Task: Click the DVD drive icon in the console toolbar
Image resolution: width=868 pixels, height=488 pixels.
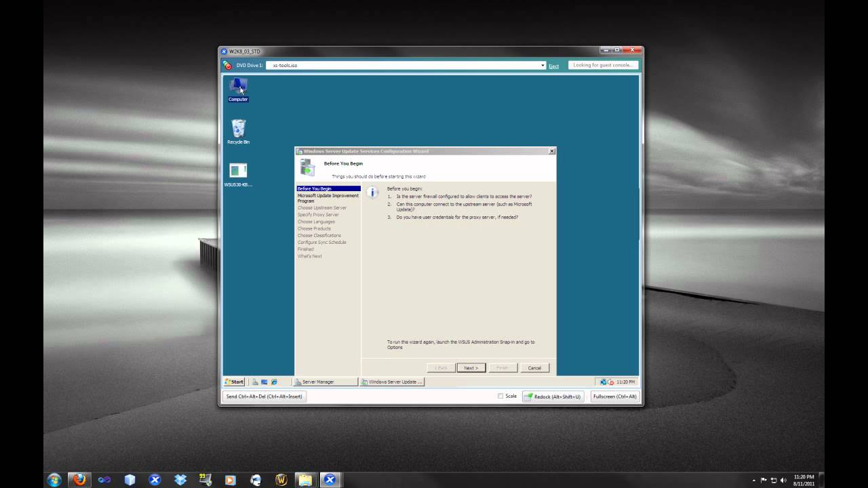Action: (227, 66)
